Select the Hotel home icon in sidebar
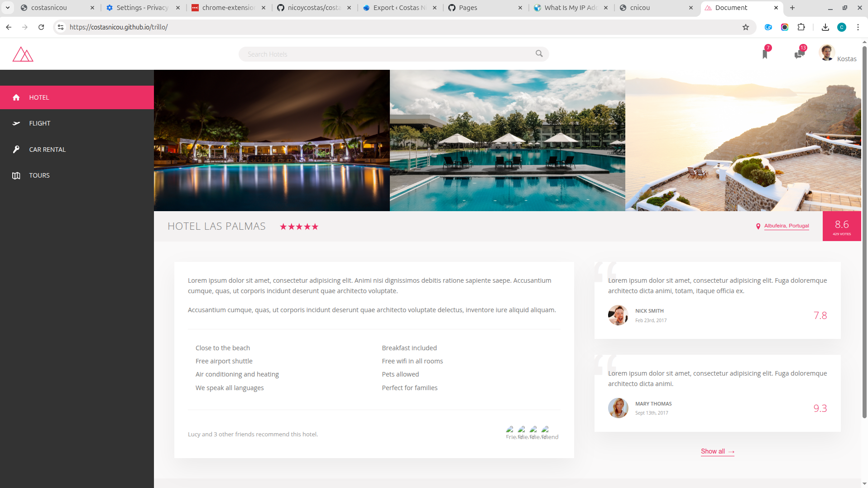 pos(16,97)
